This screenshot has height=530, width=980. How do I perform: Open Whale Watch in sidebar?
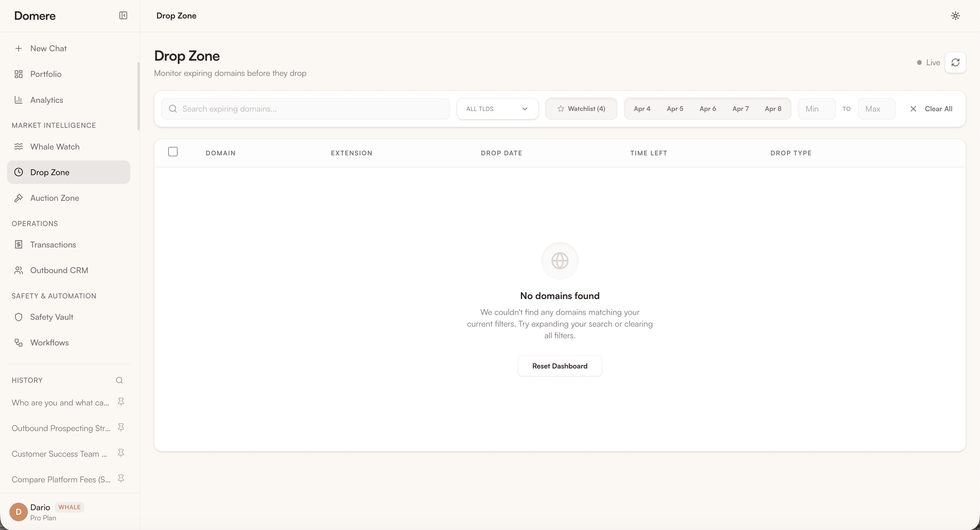point(55,147)
